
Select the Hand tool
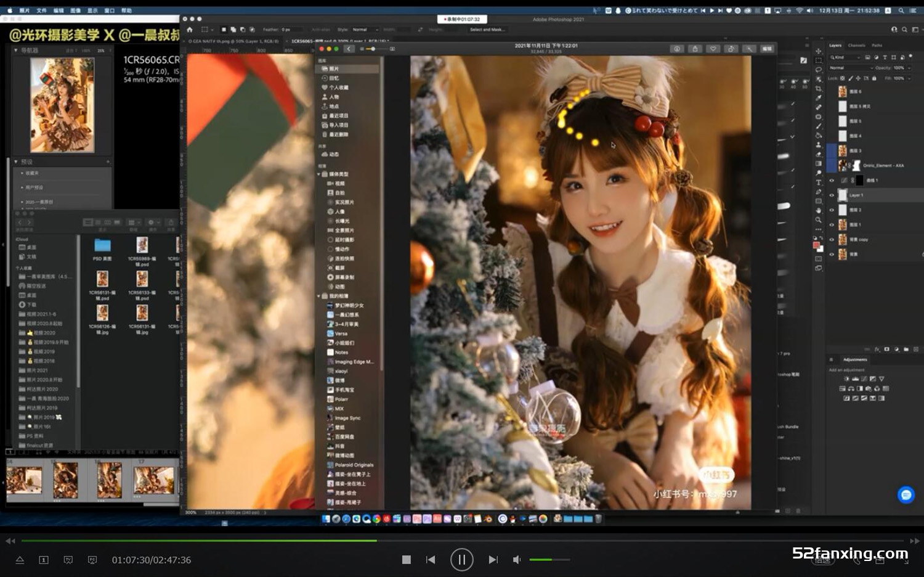[x=818, y=210]
